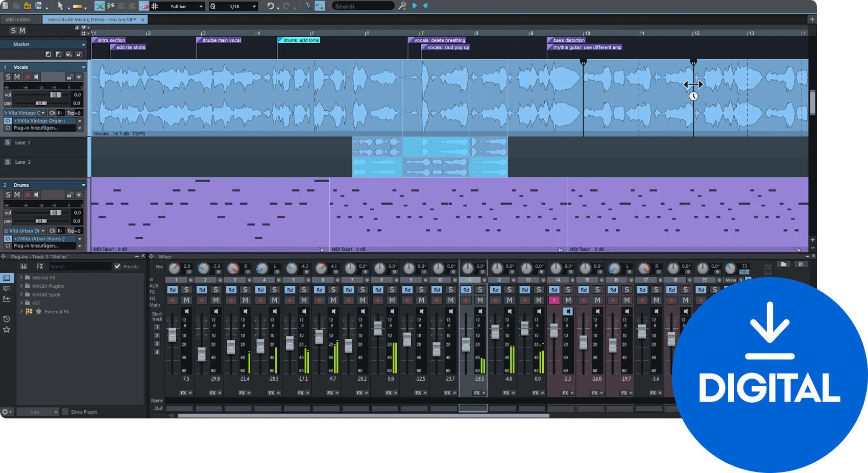The image size is (868, 473).
Task: Click the instruments keyboard icon in Plug-ins panel
Action: tap(23, 266)
